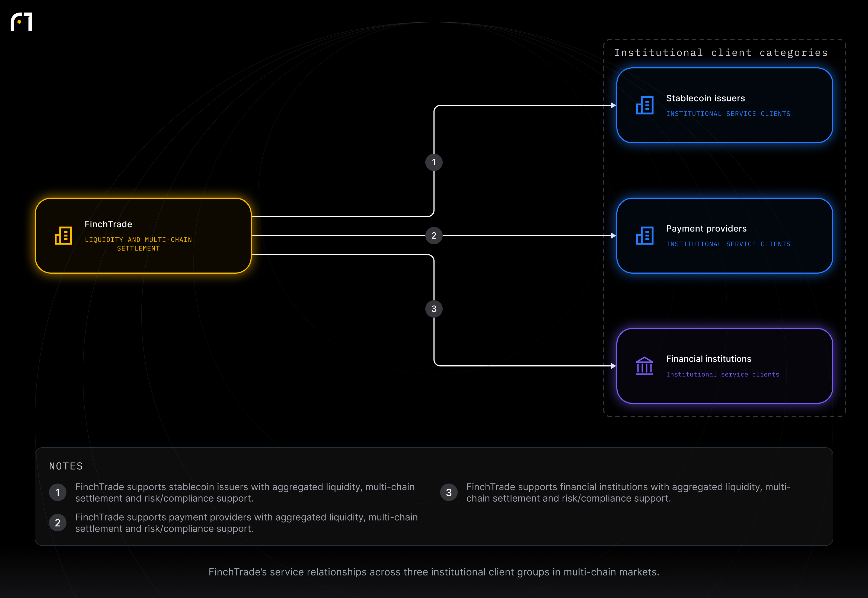The height and width of the screenshot is (598, 868).
Task: Click the blue building icon beside Payment providers
Action: click(644, 236)
